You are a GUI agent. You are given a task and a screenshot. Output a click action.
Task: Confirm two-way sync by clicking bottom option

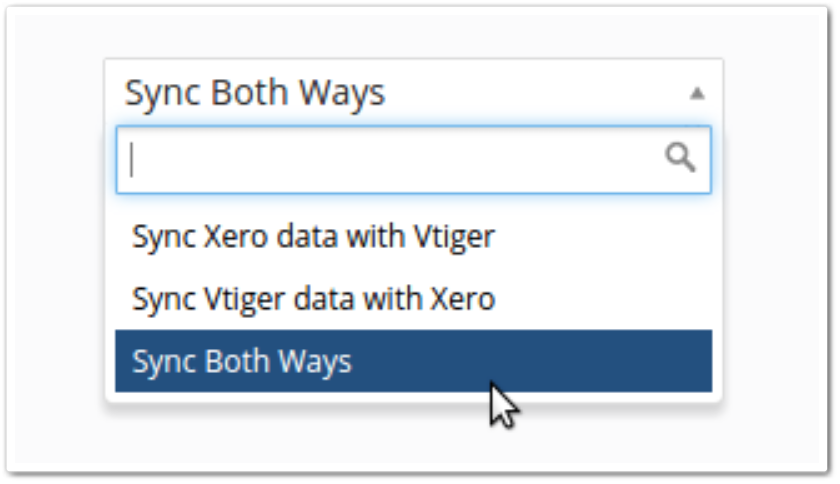[x=241, y=361]
